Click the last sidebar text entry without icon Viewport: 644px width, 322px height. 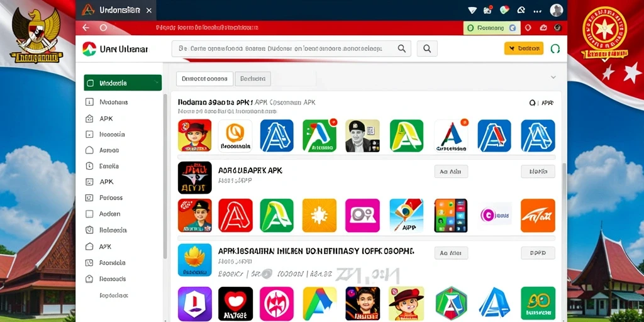point(114,296)
